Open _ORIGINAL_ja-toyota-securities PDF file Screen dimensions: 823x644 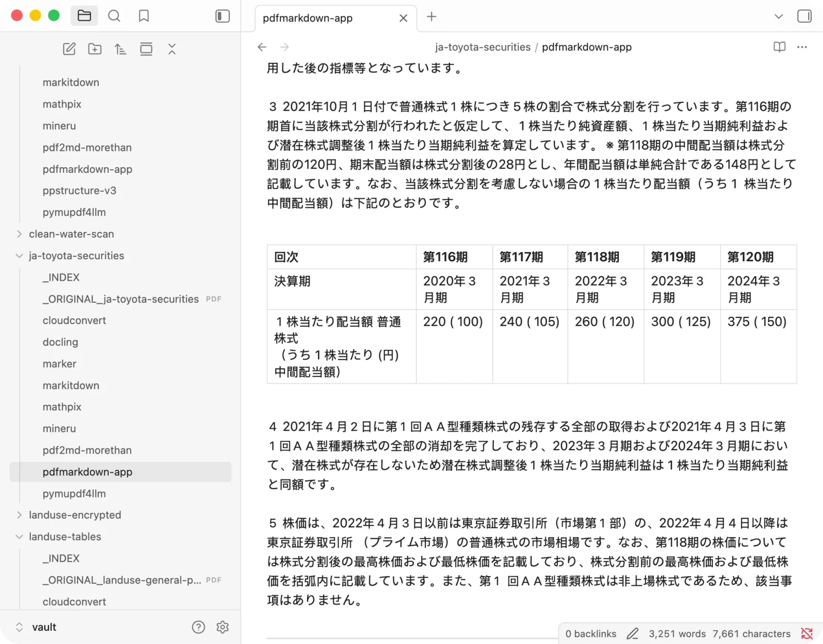tap(120, 299)
